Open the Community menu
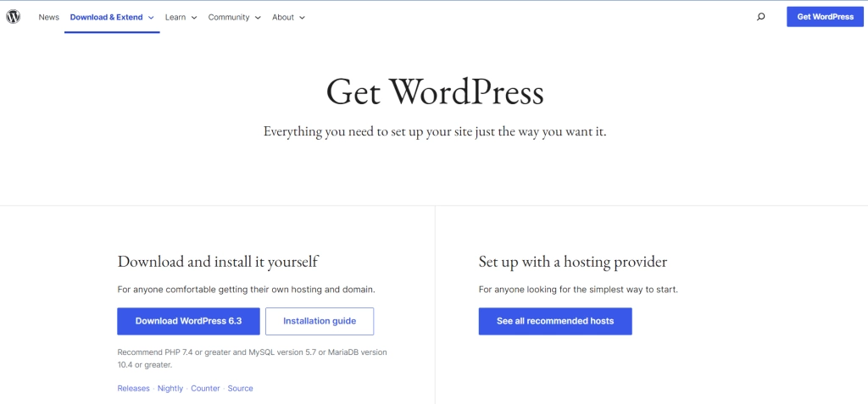868x404 pixels. point(229,17)
